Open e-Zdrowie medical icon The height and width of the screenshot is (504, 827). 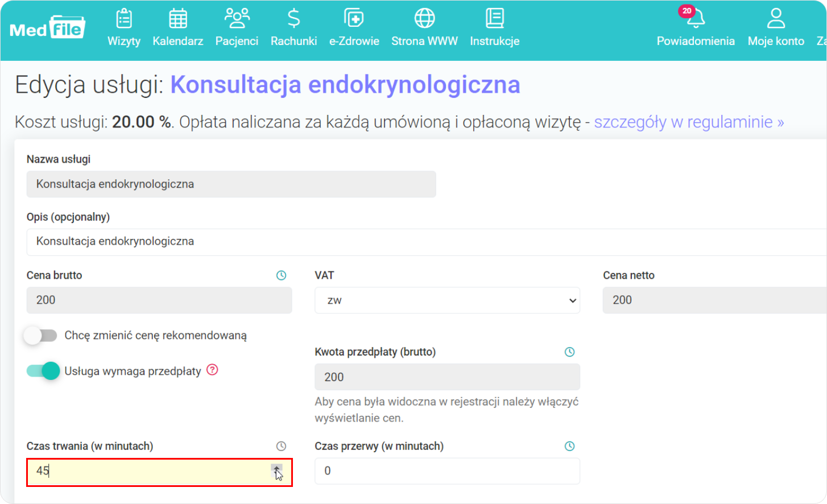(x=354, y=18)
